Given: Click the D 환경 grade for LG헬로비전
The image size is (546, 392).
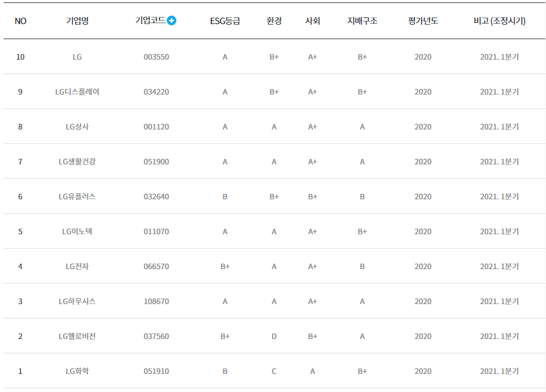Looking at the screenshot, I should click(x=274, y=336).
